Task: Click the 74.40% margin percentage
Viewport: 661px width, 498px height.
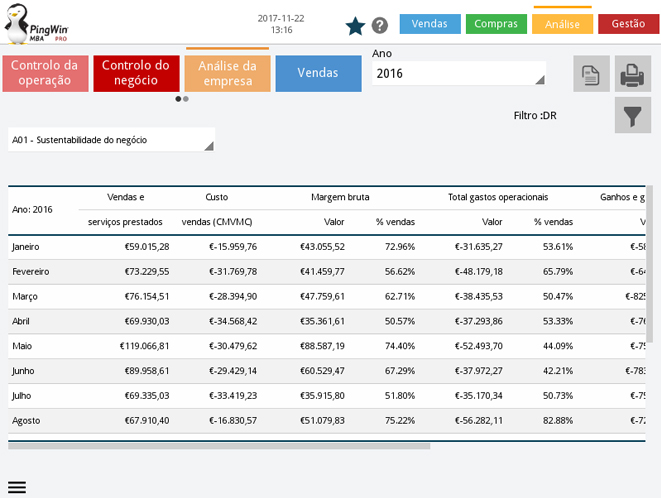Action: coord(400,346)
